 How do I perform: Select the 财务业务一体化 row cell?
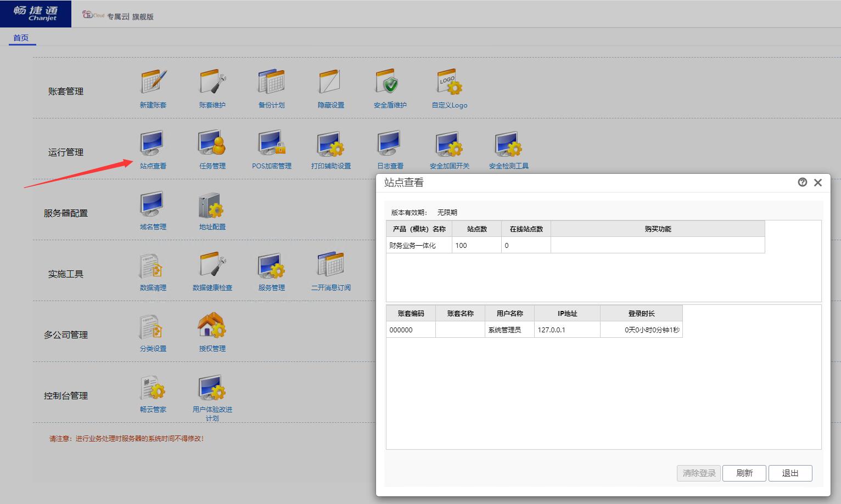(419, 245)
